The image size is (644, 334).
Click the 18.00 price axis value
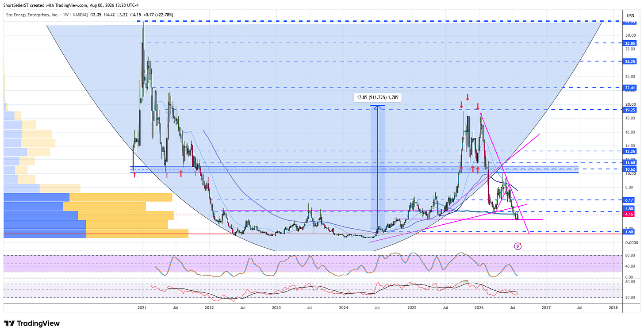pyautogui.click(x=630, y=118)
